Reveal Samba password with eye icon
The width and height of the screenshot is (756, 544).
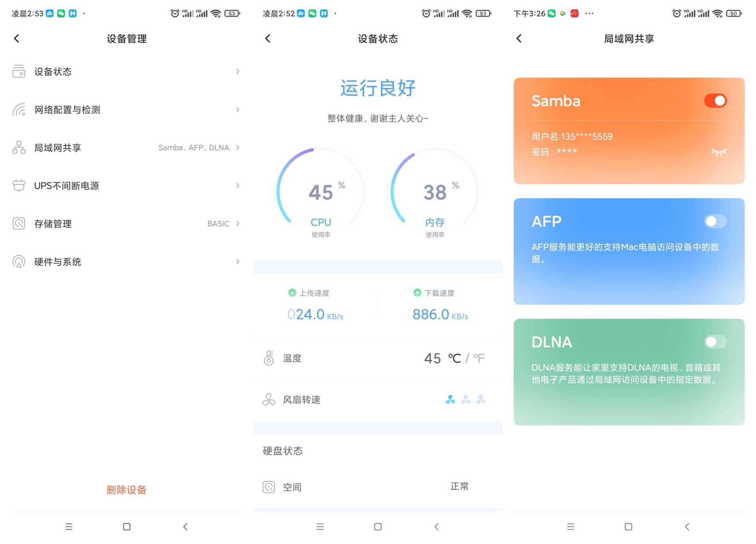point(719,152)
